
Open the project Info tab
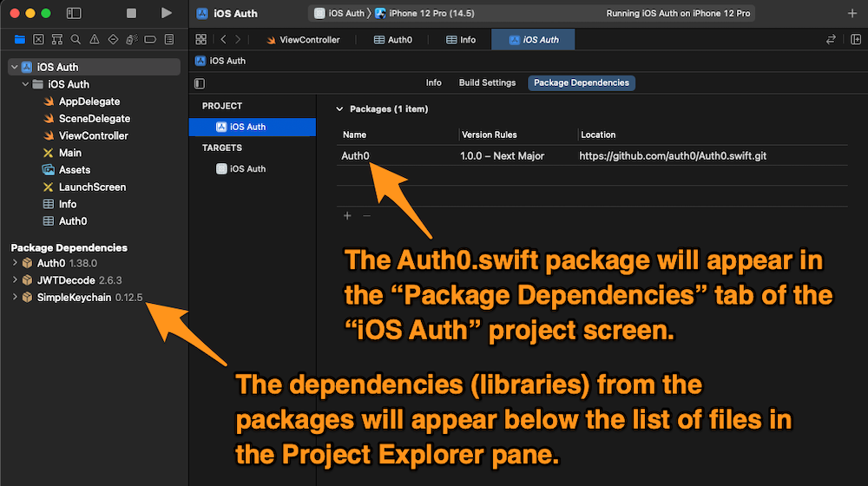(x=433, y=82)
